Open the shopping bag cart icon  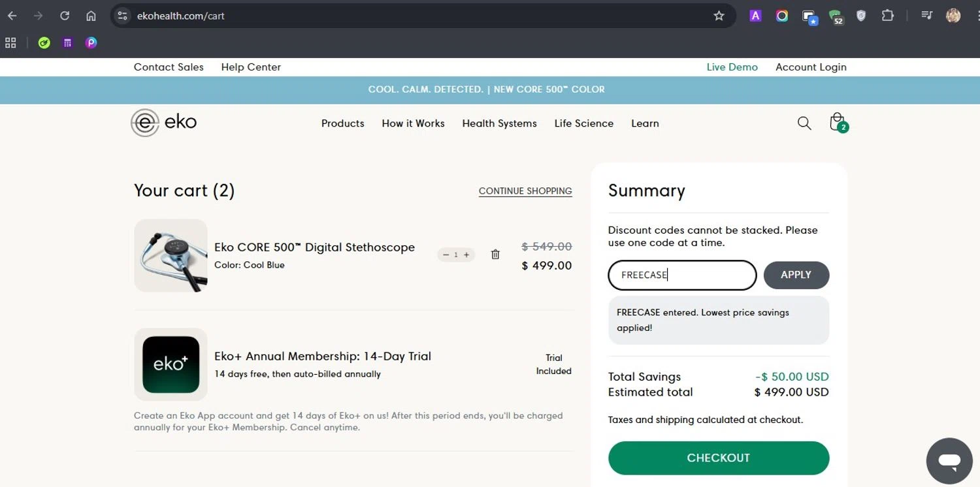point(838,123)
